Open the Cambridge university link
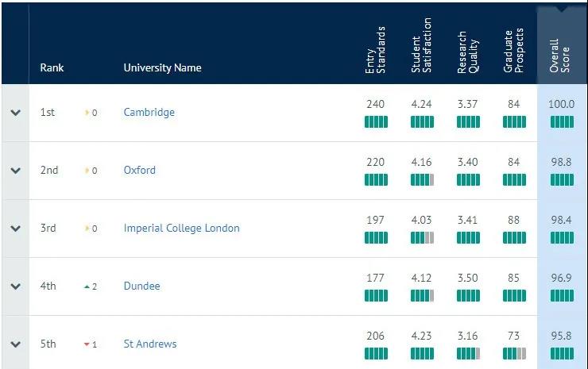The width and height of the screenshot is (588, 369). (149, 113)
